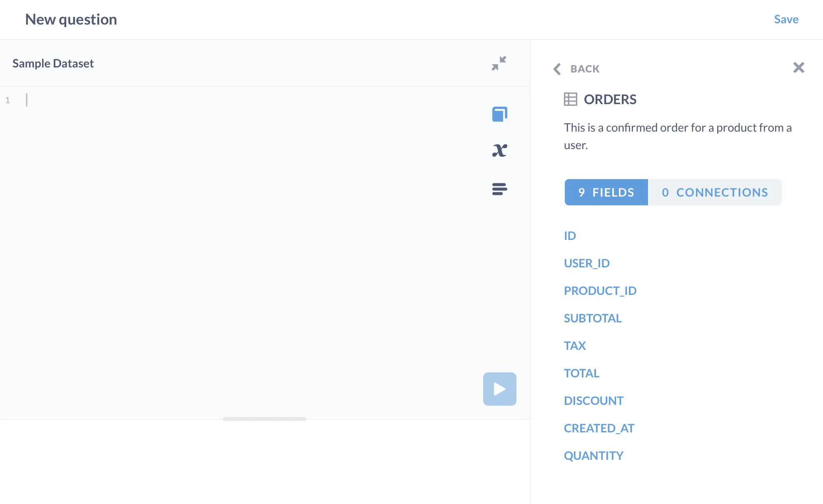823x504 pixels.
Task: Click the table icon beside ORDERS
Action: 570,99
